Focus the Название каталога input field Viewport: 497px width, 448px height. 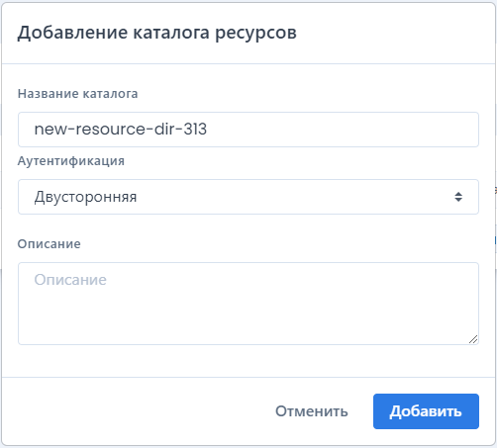tap(248, 130)
